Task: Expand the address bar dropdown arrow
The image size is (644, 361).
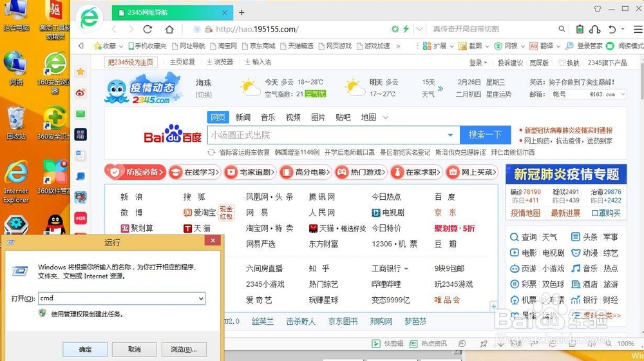Action: [x=419, y=29]
